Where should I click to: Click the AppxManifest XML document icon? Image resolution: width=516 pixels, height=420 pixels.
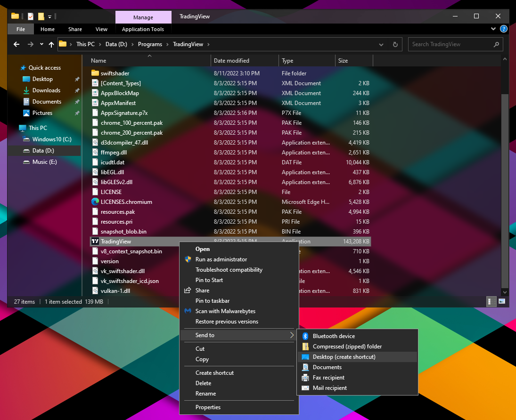tap(95, 103)
